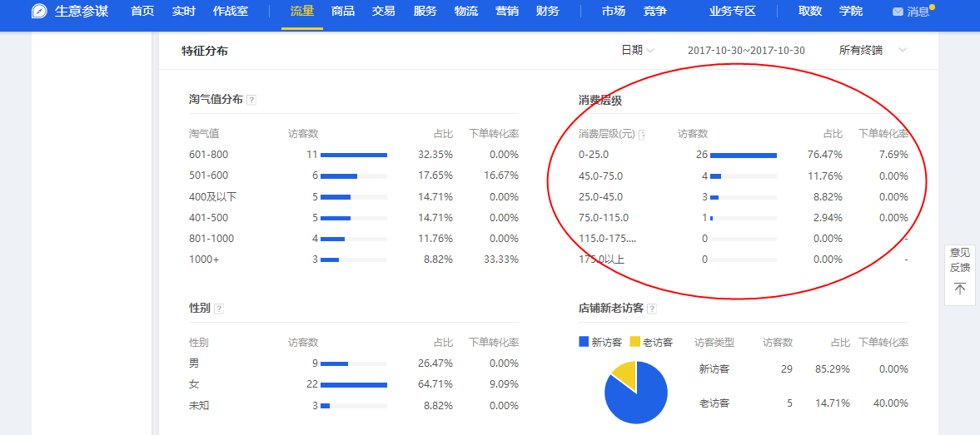Go to 首页 in navigation bar
The height and width of the screenshot is (435, 980).
coord(142,12)
